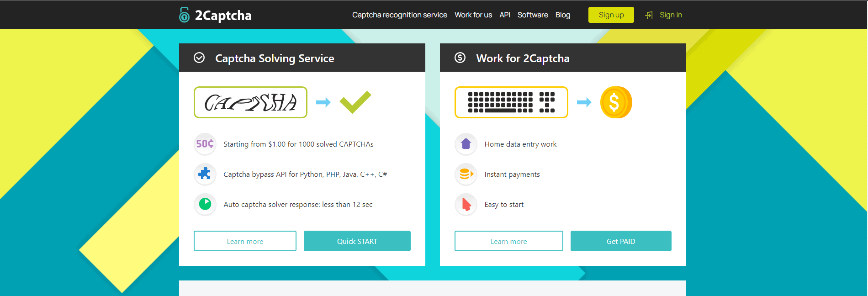Open Captcha recognition service menu item
The width and height of the screenshot is (868, 296).
tap(400, 15)
